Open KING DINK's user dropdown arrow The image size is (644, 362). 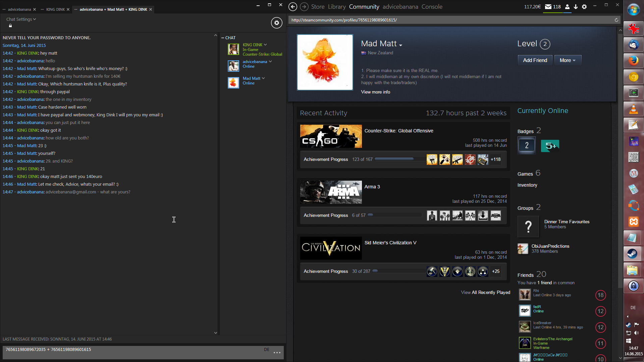coord(265,45)
